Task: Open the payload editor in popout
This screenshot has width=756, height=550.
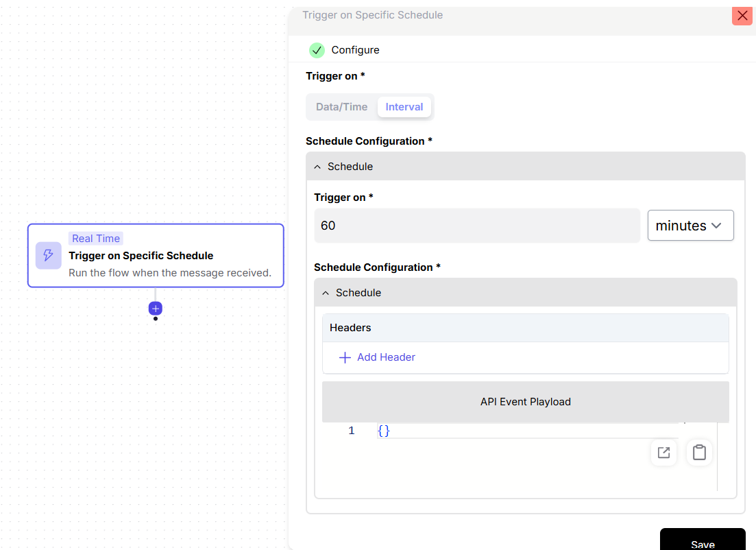Action: pyautogui.click(x=663, y=453)
